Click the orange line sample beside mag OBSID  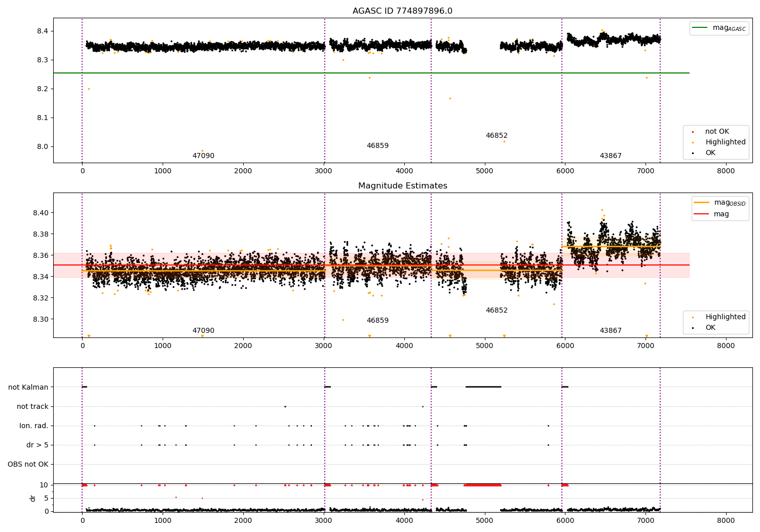(x=701, y=203)
